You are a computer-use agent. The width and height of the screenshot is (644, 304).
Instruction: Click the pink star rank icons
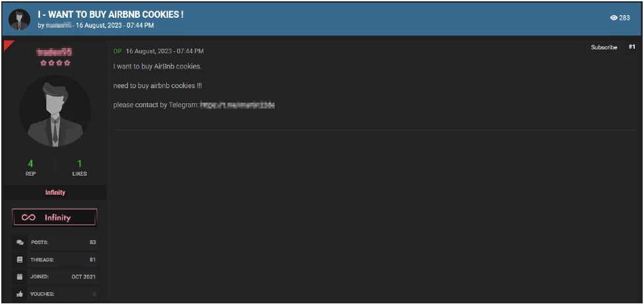[x=55, y=63]
